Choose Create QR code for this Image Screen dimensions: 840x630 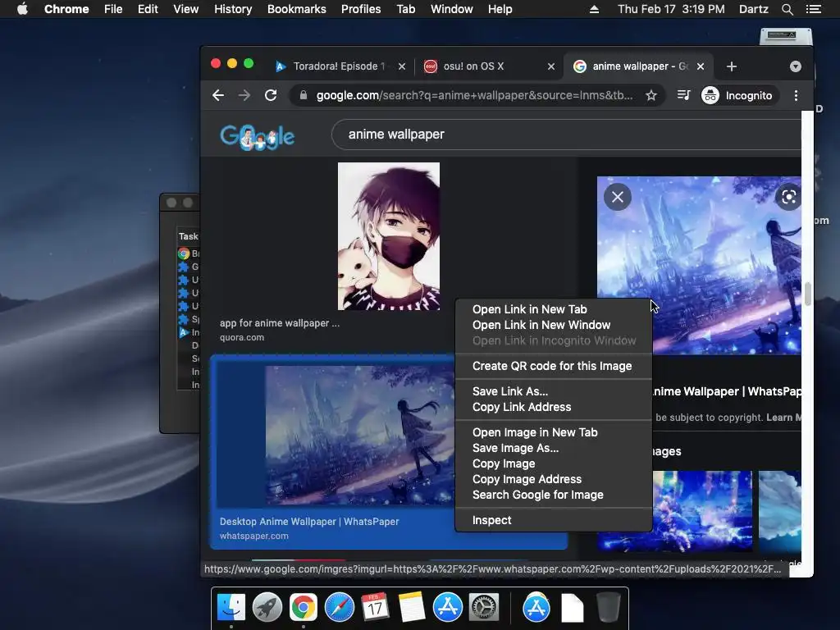(552, 366)
